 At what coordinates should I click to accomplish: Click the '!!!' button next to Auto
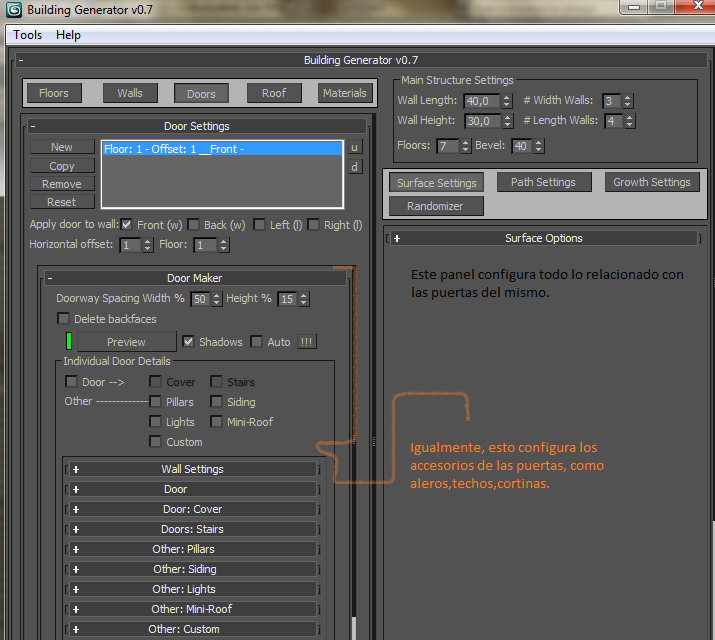pos(307,342)
